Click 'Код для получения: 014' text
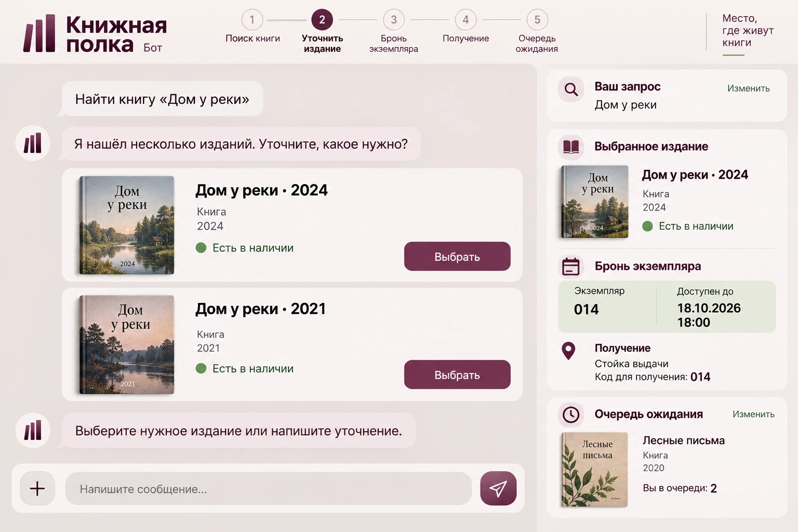Image resolution: width=798 pixels, height=532 pixels. coord(653,377)
